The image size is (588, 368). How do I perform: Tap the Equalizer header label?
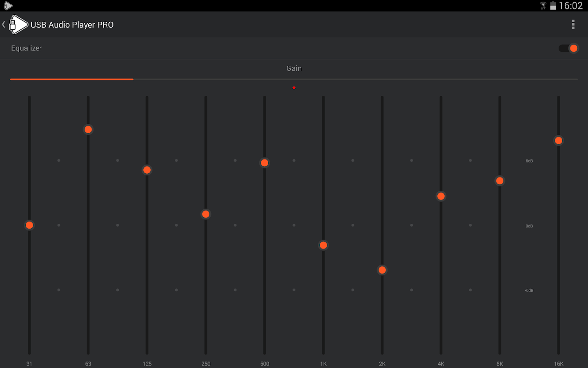coord(26,48)
